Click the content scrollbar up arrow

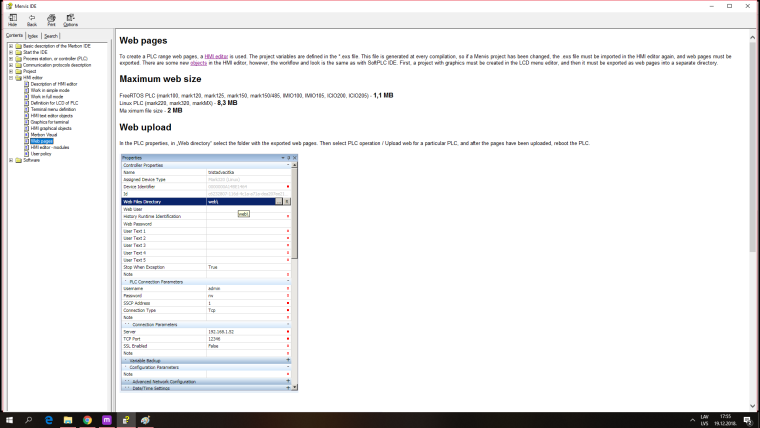752,37
